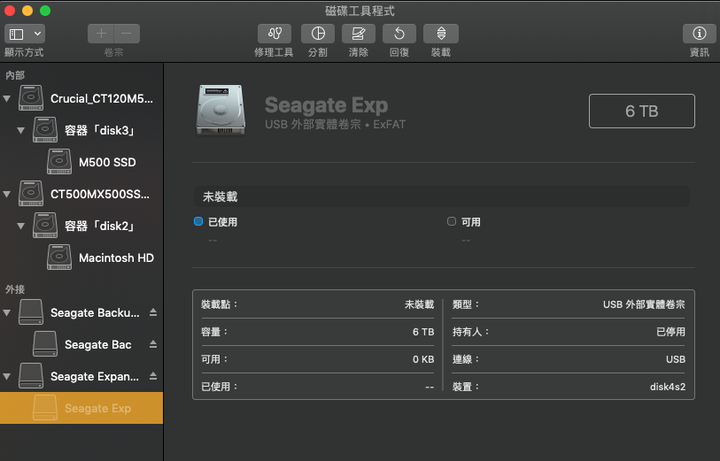
Task: Open the 顯示方式 view dropdown chevron
Action: [38, 34]
